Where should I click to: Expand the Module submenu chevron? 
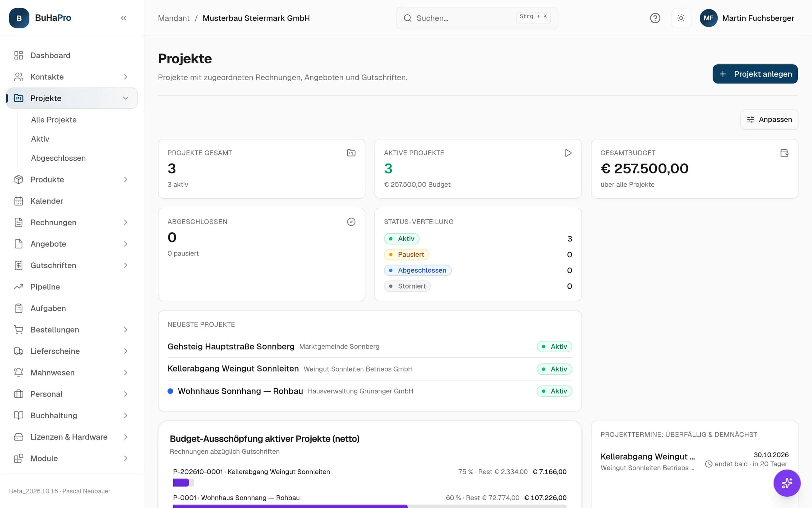point(126,458)
